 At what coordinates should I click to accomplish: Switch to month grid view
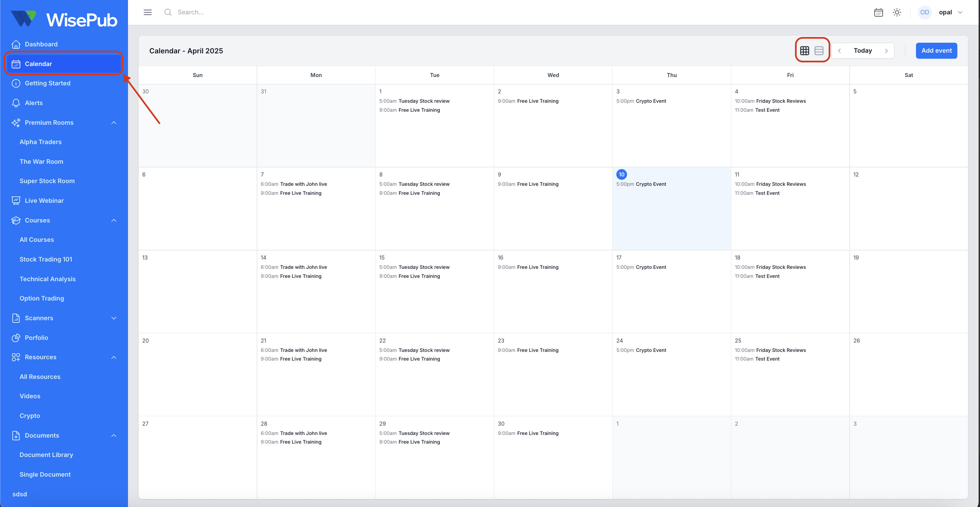point(805,51)
